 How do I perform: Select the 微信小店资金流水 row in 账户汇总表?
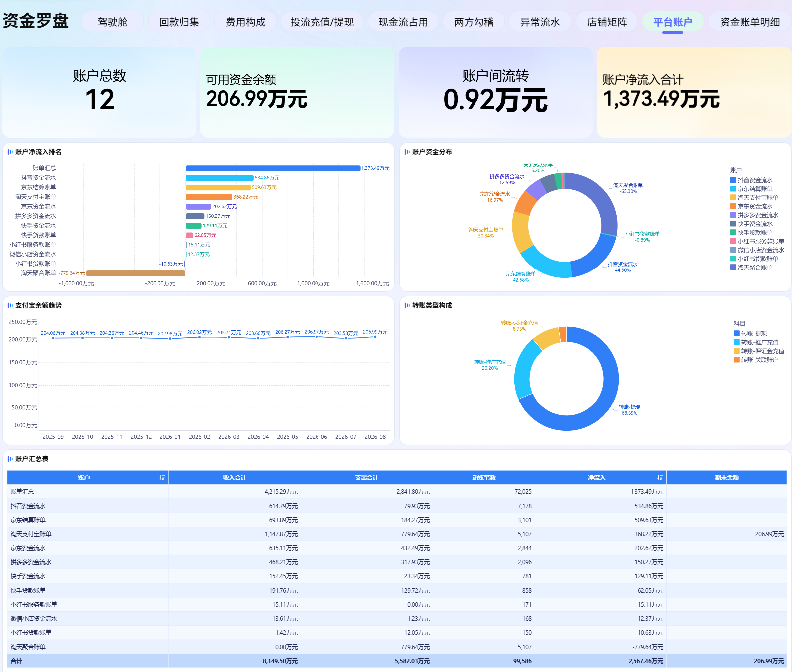tap(397, 619)
